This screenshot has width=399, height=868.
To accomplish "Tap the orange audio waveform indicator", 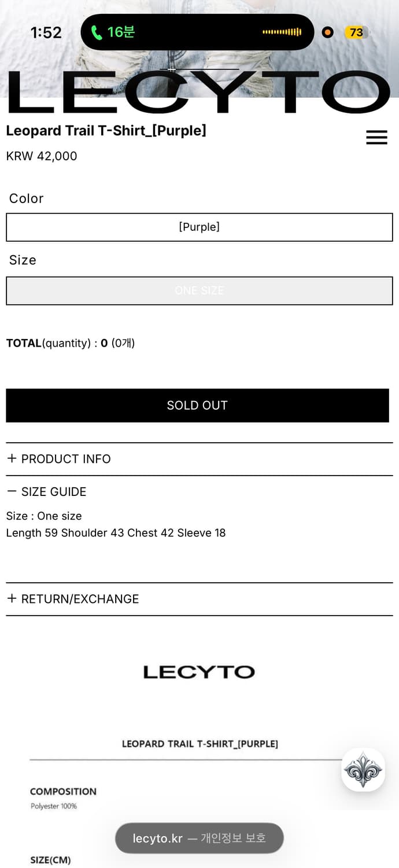I will (x=282, y=32).
